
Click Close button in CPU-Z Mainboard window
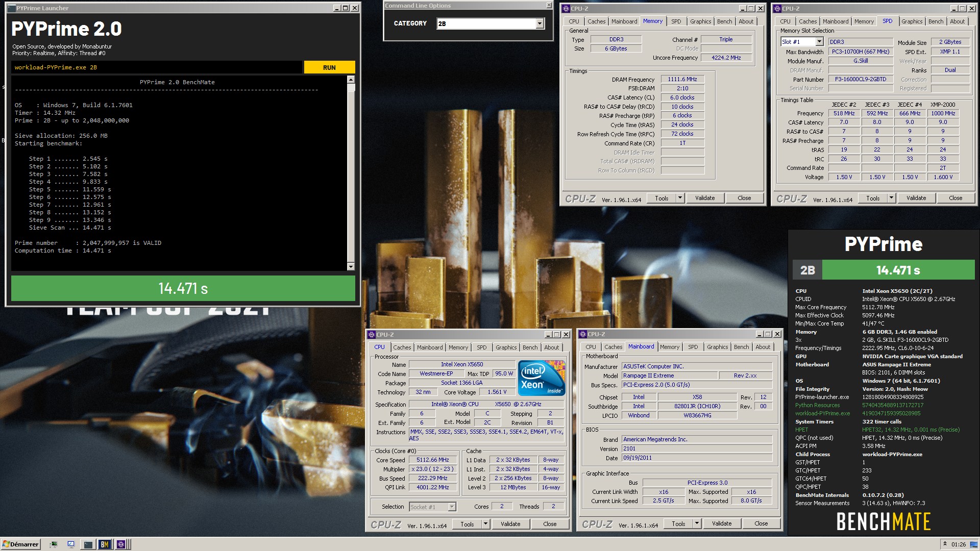[x=761, y=523]
